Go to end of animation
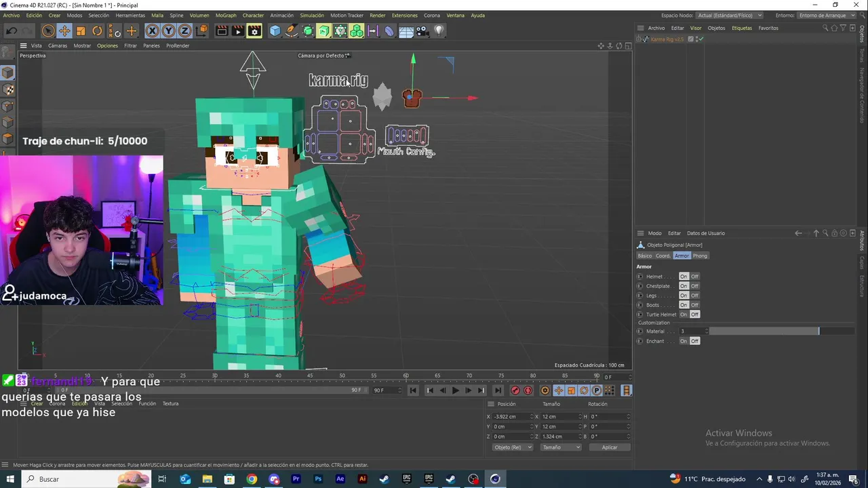Image resolution: width=868 pixels, height=488 pixels. click(x=498, y=390)
